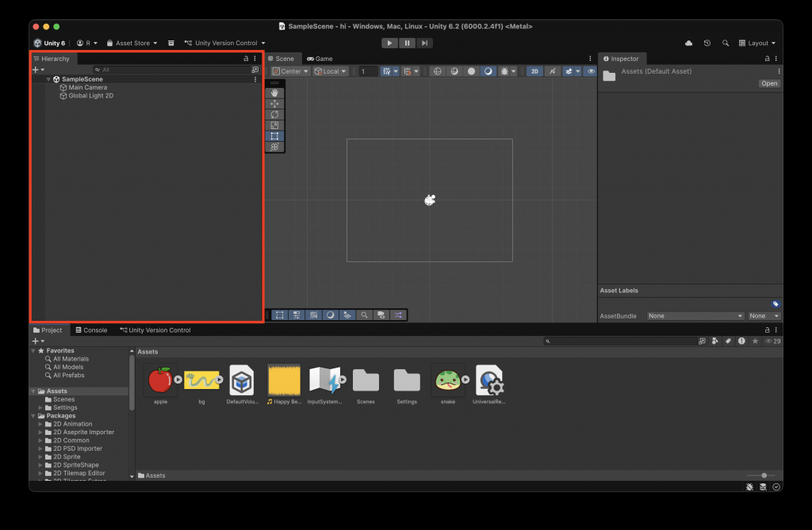Open the Center pivot dropdown
812x530 pixels.
[x=290, y=71]
